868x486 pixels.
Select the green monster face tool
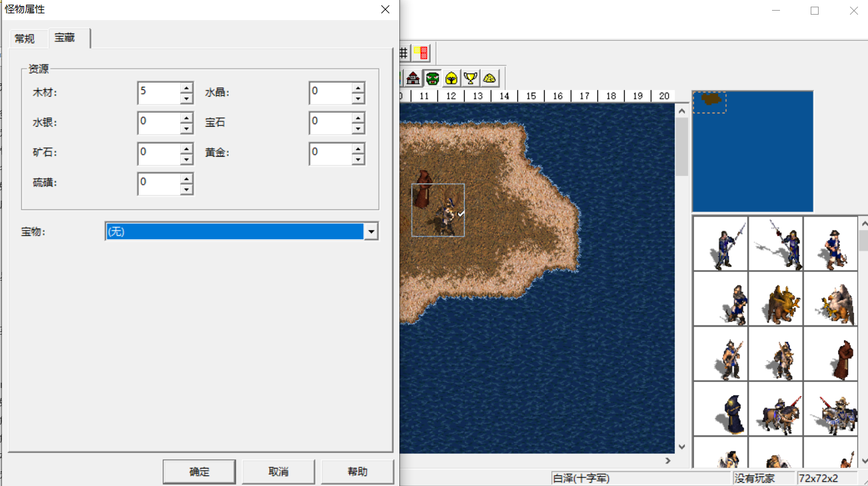(432, 78)
